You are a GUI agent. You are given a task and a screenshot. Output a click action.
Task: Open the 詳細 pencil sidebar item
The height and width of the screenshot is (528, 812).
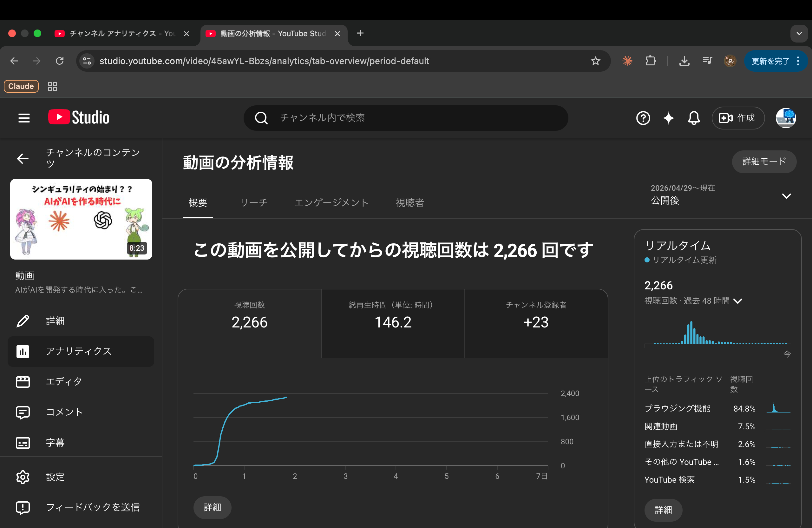(81, 321)
